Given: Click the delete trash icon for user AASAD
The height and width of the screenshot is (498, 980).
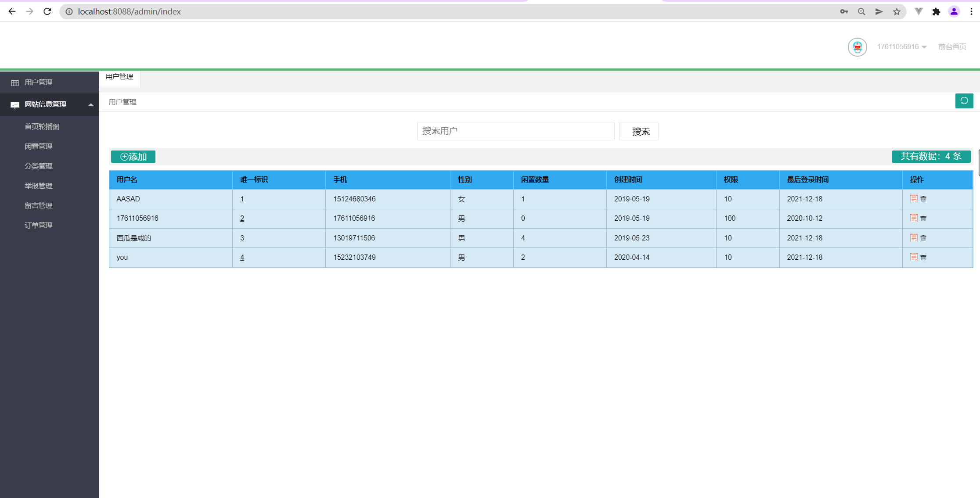Looking at the screenshot, I should click(x=923, y=199).
